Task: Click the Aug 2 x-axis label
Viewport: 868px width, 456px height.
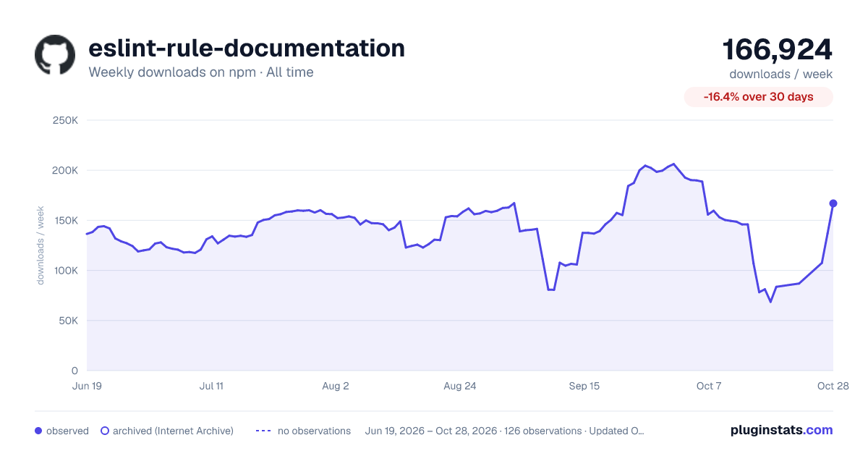Action: [336, 386]
